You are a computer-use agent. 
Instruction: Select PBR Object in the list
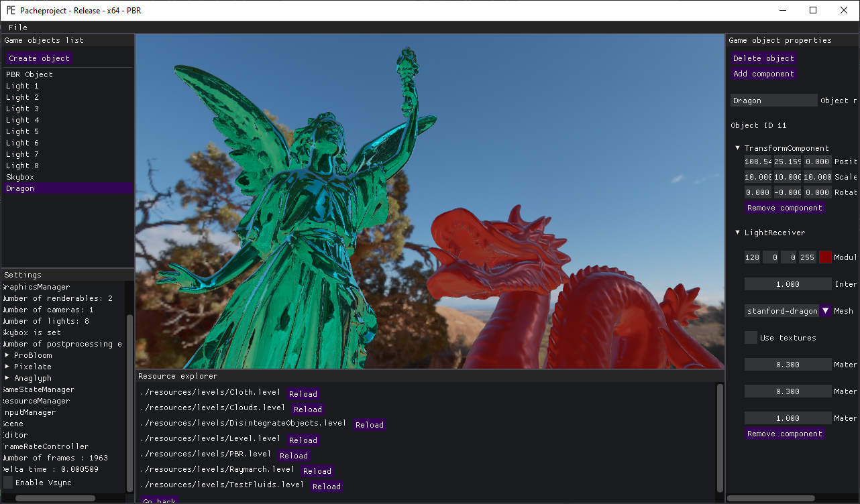click(x=30, y=74)
